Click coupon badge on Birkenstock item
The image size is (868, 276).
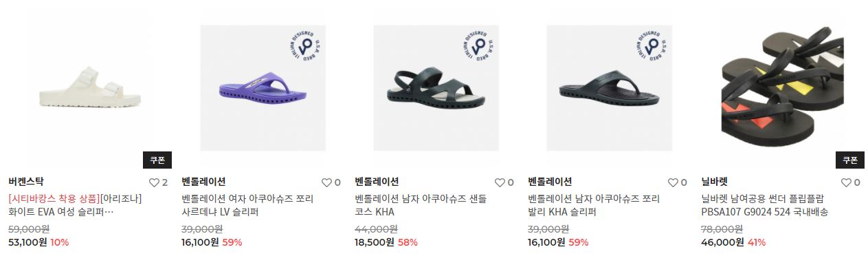click(157, 160)
